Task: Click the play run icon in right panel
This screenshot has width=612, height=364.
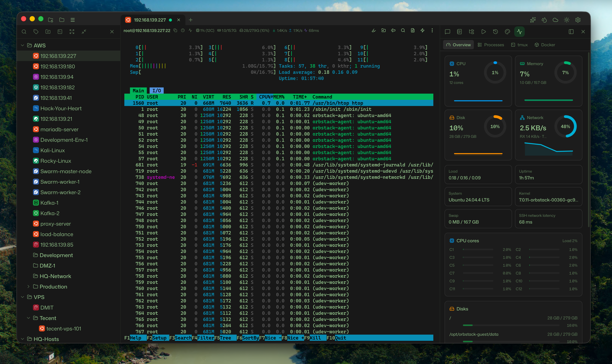Action: (484, 32)
